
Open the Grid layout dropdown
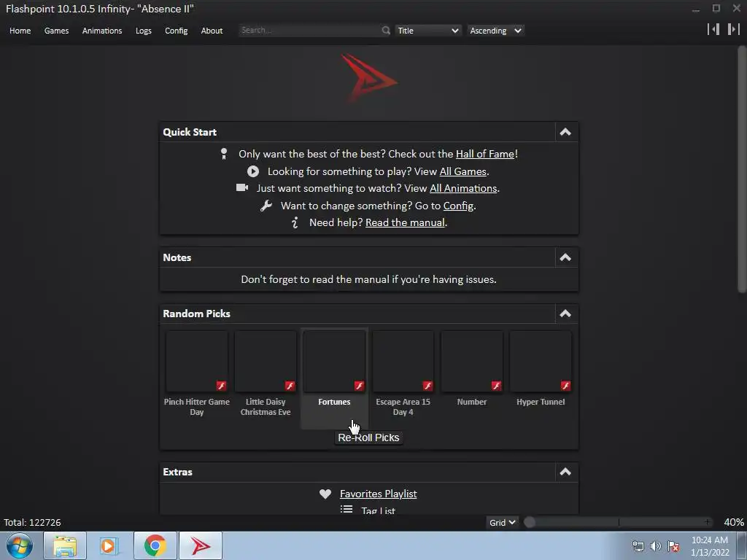click(x=502, y=522)
